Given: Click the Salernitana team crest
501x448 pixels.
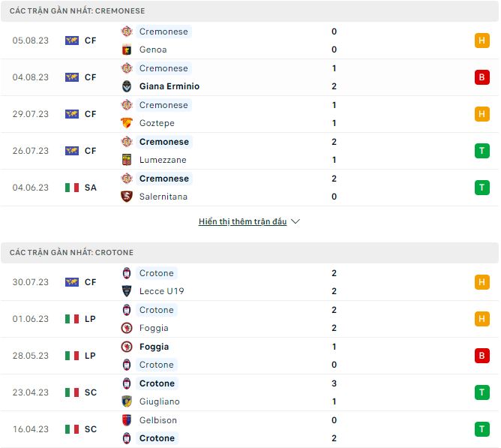Looking at the screenshot, I should point(127,197).
